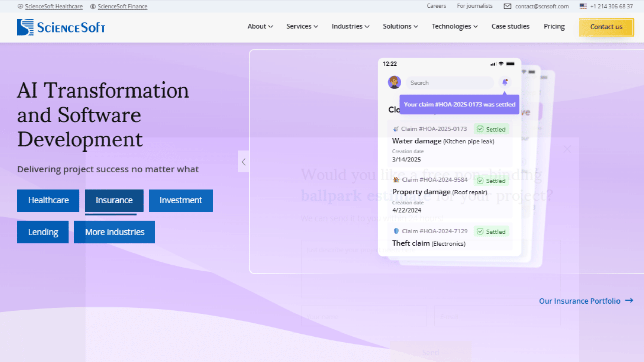Open More industries
Viewport: 644px width, 362px height.
(x=114, y=232)
